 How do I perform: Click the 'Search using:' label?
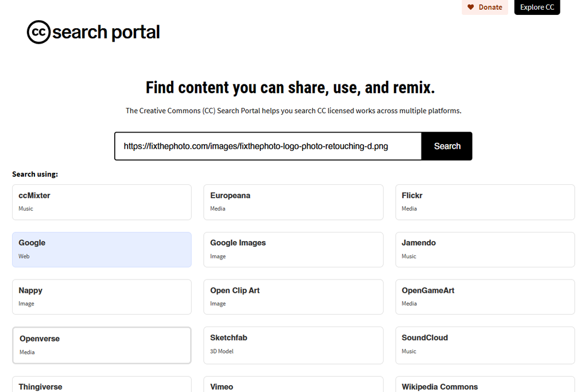tap(35, 174)
